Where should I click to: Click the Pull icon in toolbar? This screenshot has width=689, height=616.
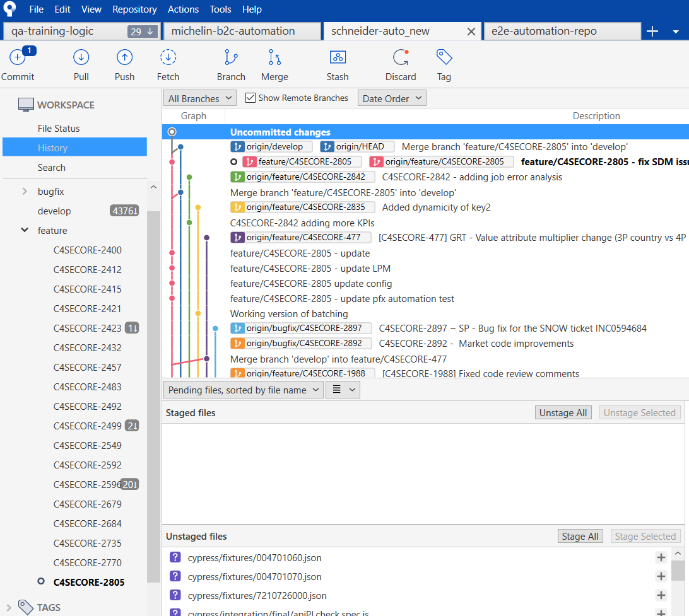point(81,58)
